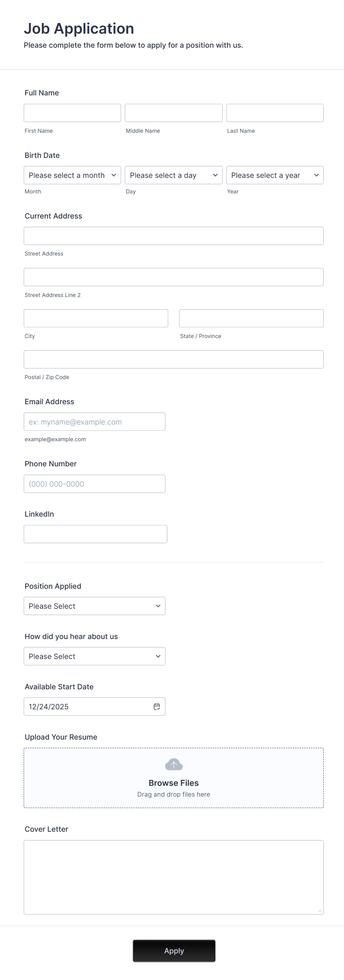Open the Position Applied selection list
This screenshot has height=980, width=344.
pyautogui.click(x=94, y=606)
